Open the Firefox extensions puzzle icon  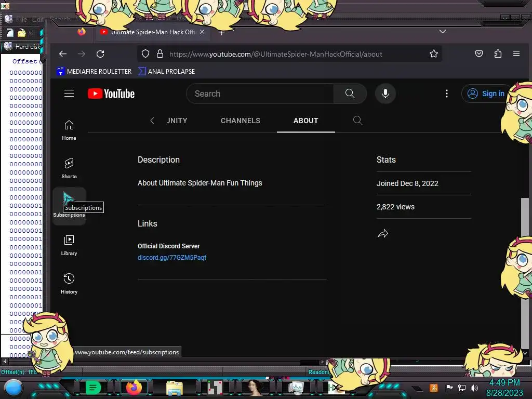point(498,54)
